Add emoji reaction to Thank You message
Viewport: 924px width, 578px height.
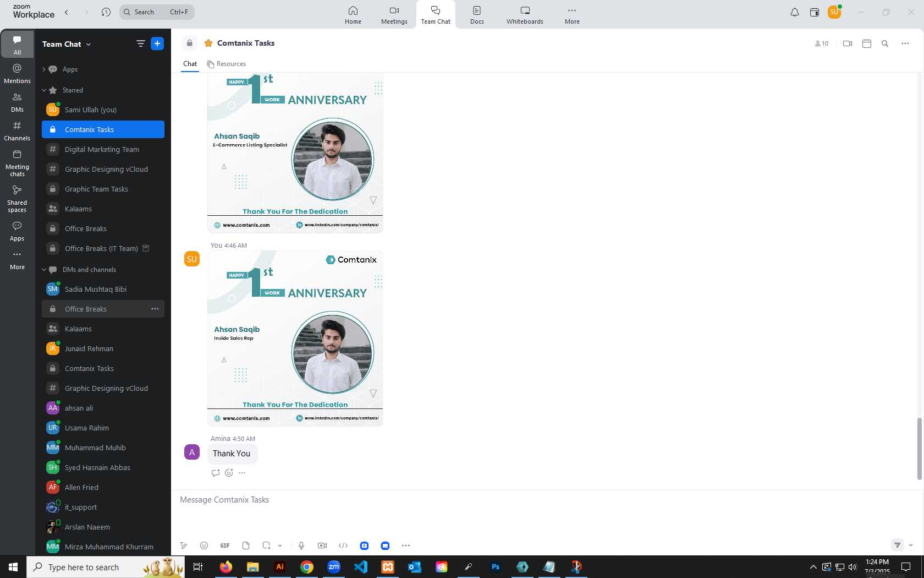[x=229, y=473]
